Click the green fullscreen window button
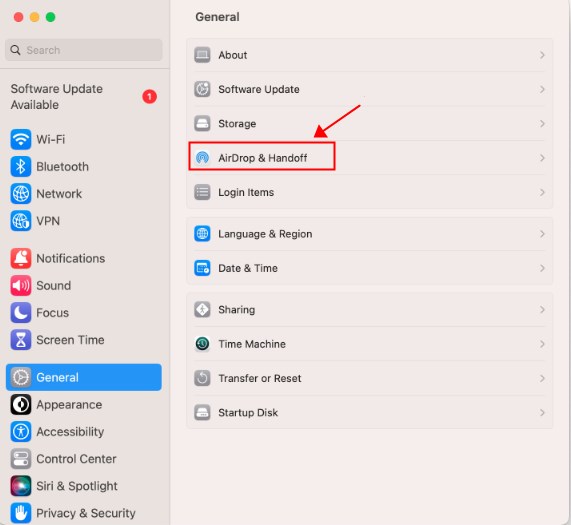Image resolution: width=571 pixels, height=525 pixels. [x=51, y=17]
